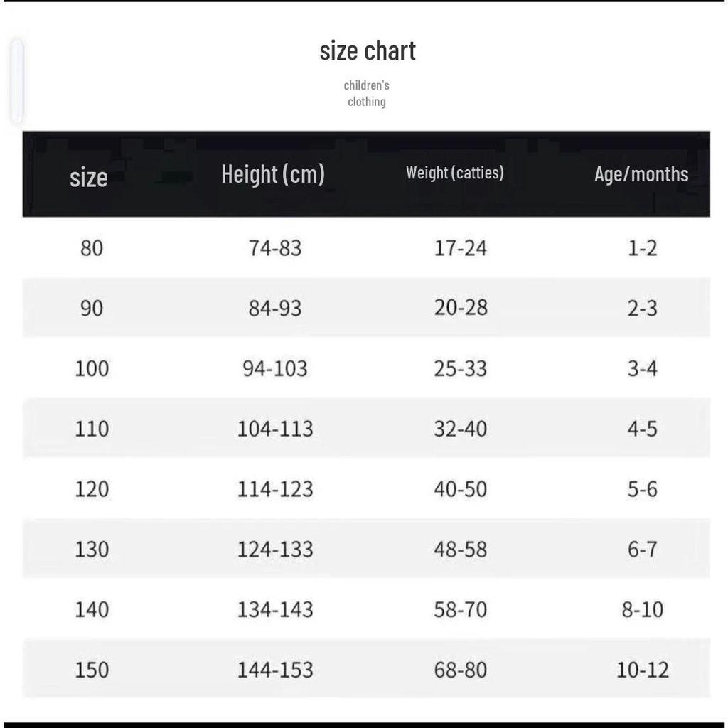Click the 58-70 weight value
The height and width of the screenshot is (728, 728).
click(x=461, y=609)
